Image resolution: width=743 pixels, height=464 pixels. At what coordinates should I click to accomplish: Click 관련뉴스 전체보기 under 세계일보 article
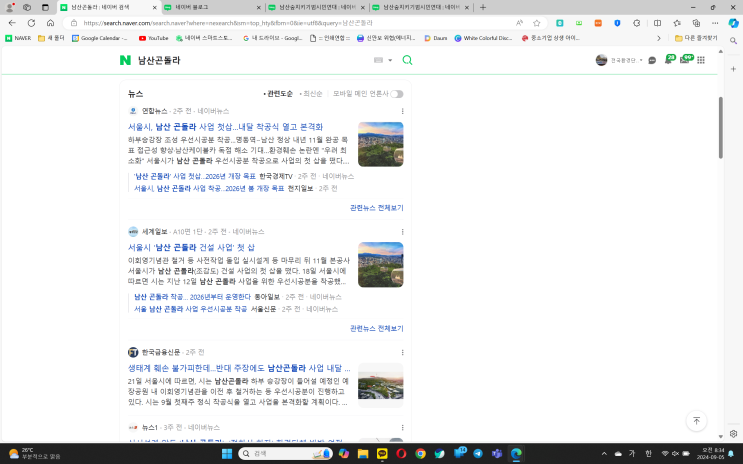coord(376,328)
